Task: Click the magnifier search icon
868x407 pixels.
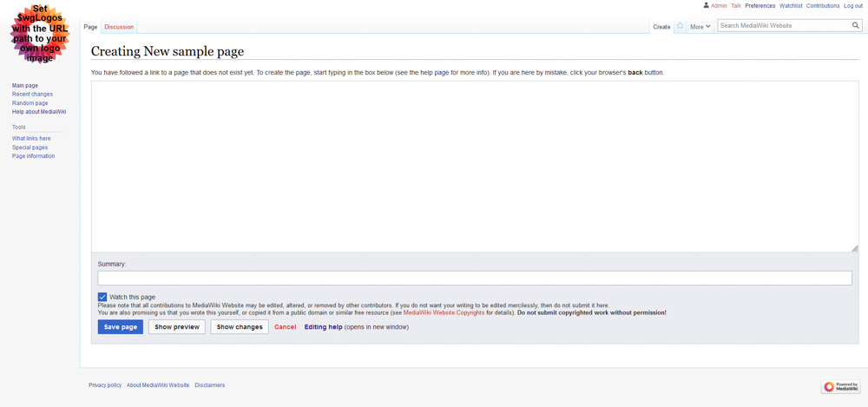Action: coord(856,25)
